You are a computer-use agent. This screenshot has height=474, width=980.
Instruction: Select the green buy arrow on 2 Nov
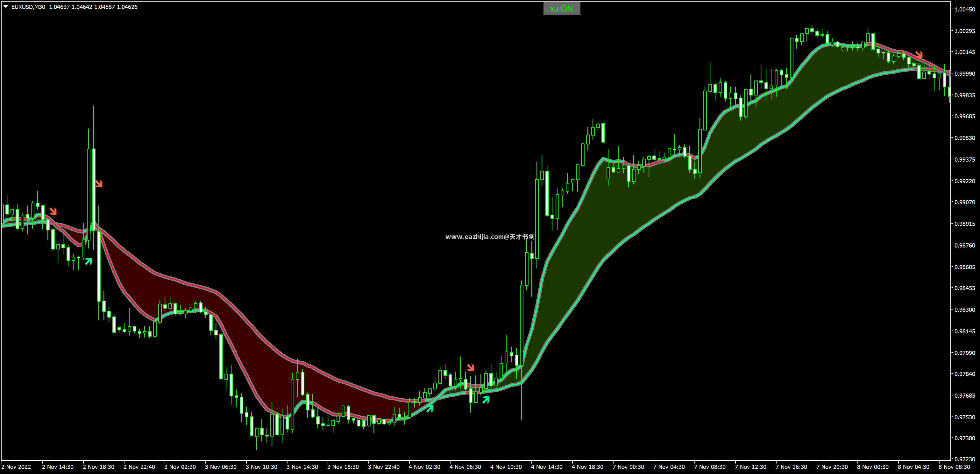pos(89,261)
